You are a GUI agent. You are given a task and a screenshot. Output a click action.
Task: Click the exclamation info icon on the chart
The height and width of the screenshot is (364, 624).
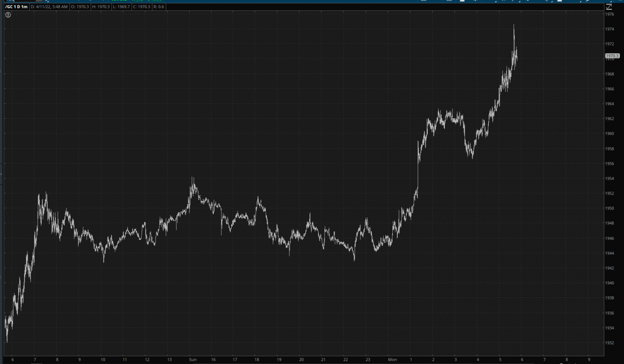(8, 15)
